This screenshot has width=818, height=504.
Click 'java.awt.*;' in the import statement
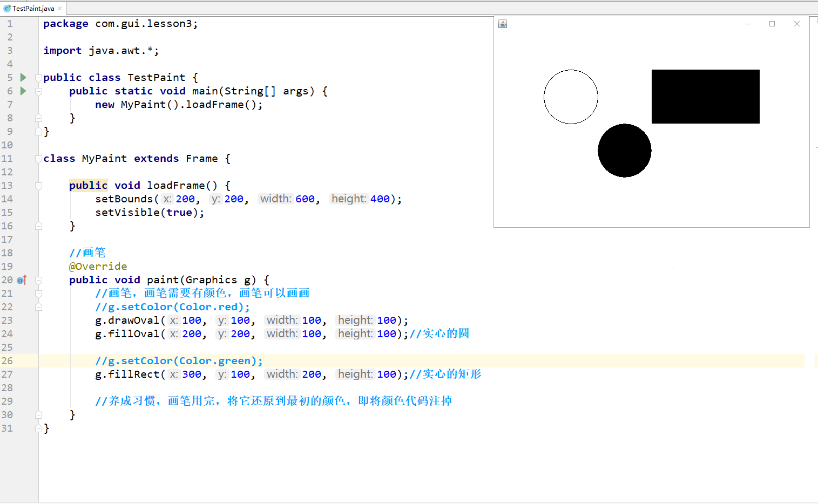pos(124,51)
